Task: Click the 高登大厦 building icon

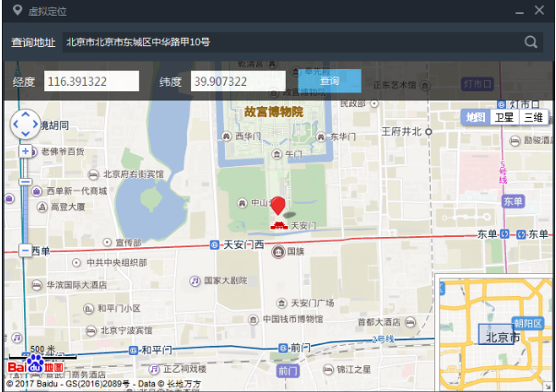Action: [x=42, y=207]
